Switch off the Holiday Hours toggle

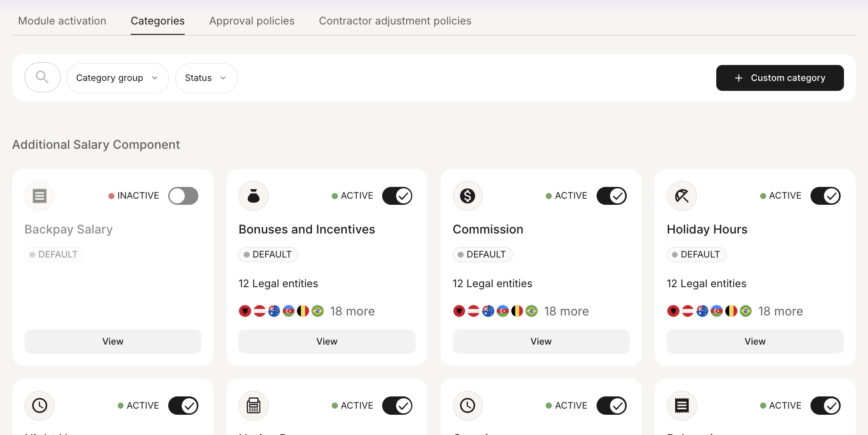point(826,196)
